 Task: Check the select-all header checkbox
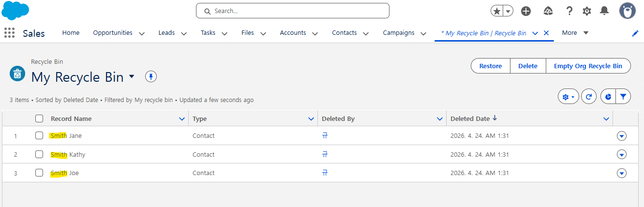coord(39,118)
